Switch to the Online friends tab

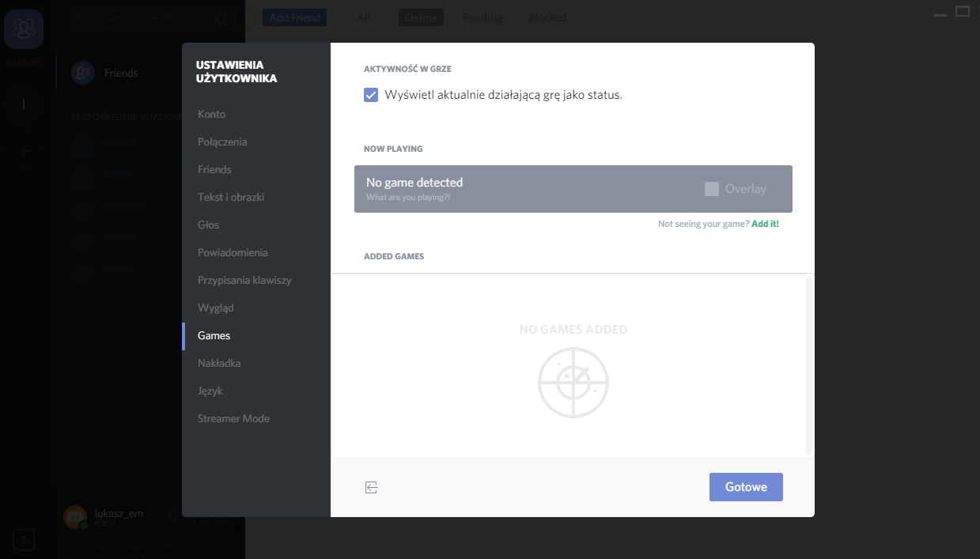421,17
